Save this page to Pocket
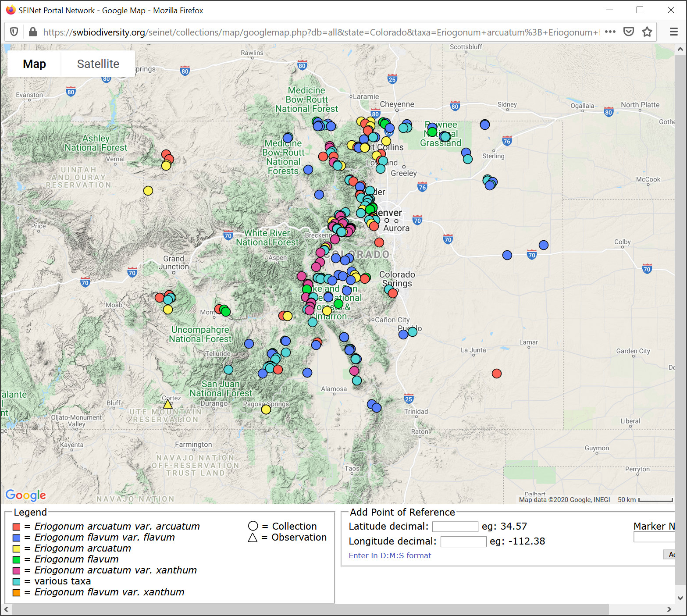 (x=629, y=32)
